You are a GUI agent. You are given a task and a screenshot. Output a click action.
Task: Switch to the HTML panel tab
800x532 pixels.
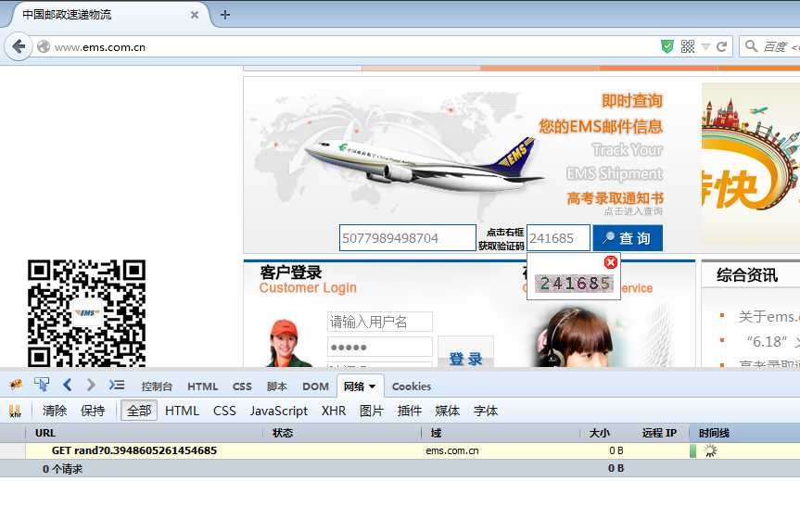coord(203,386)
